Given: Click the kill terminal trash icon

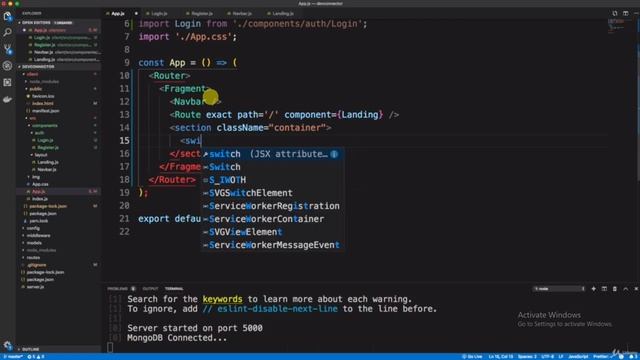Looking at the screenshot, I should click(615, 289).
